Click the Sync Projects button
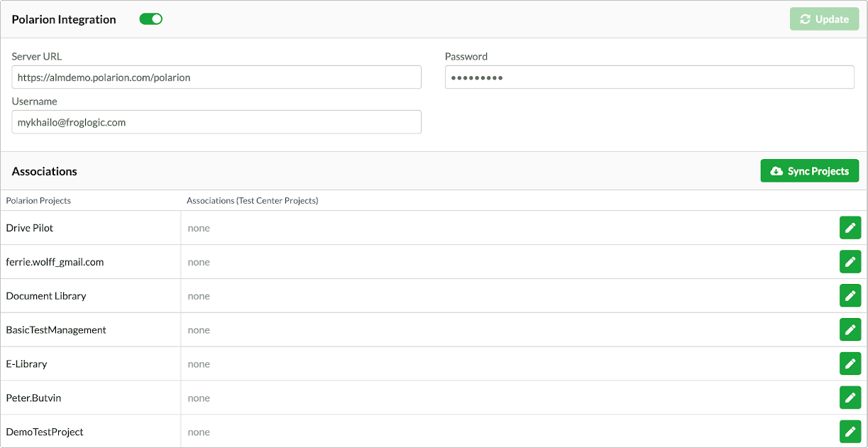 [809, 171]
